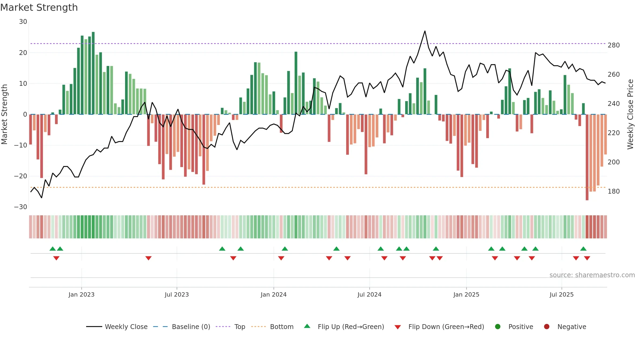644x362 pixels.
Task: Click the Jan 2024 x-axis label
Action: 274,294
